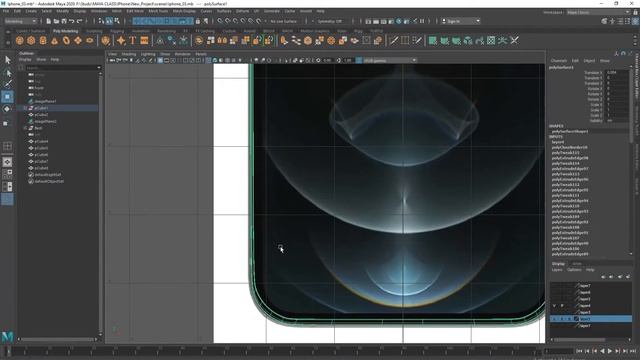640x360 pixels.
Task: Click the New Scene icon in status line
Action: [x=49, y=21]
